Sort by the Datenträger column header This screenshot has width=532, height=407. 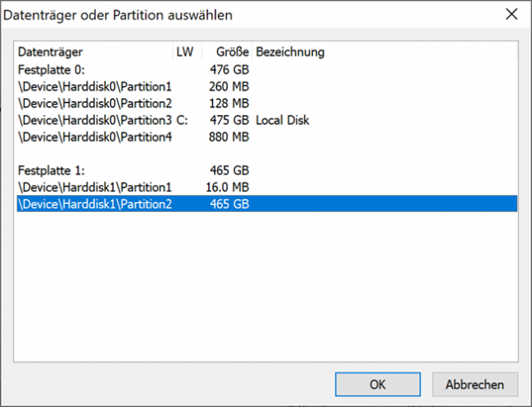tap(94, 52)
